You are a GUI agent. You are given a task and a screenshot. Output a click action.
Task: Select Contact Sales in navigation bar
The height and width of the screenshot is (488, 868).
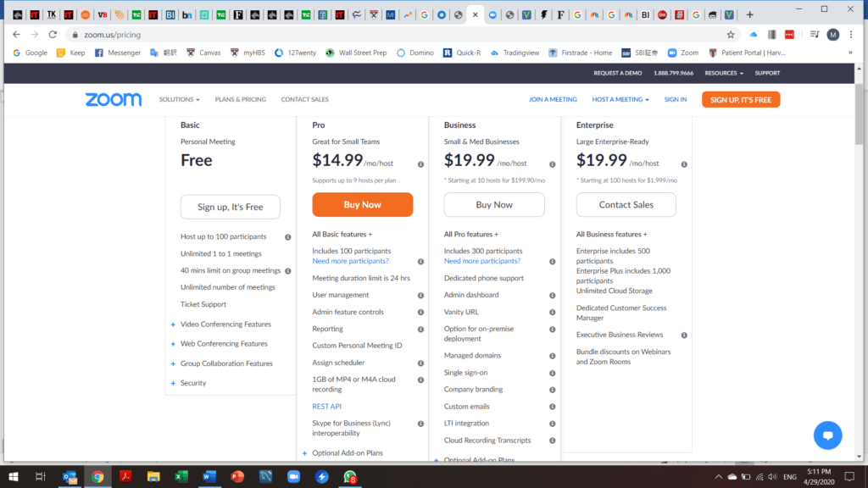(304, 99)
